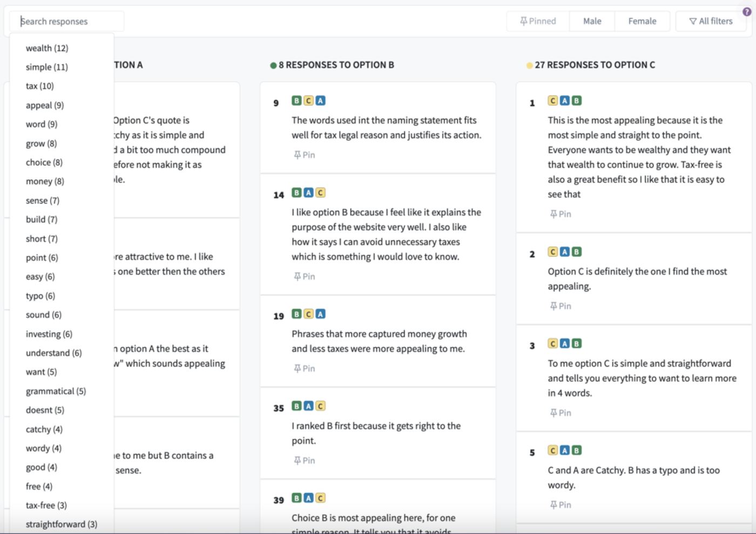Choose 'tax (10)' in the keyword list
Screen dimensions: 756x534
[40, 86]
